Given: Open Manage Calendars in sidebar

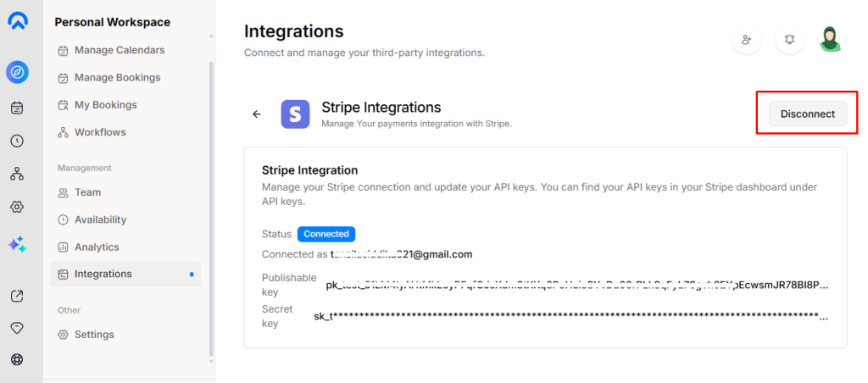Looking at the screenshot, I should tap(119, 50).
